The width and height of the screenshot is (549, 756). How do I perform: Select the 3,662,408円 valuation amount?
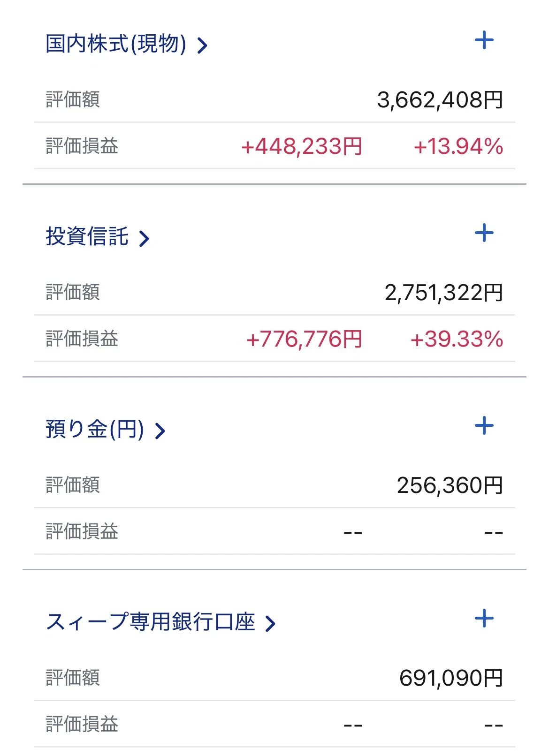(440, 100)
